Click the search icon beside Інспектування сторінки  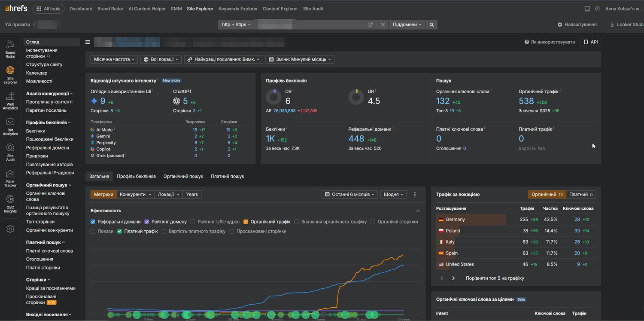[49, 56]
